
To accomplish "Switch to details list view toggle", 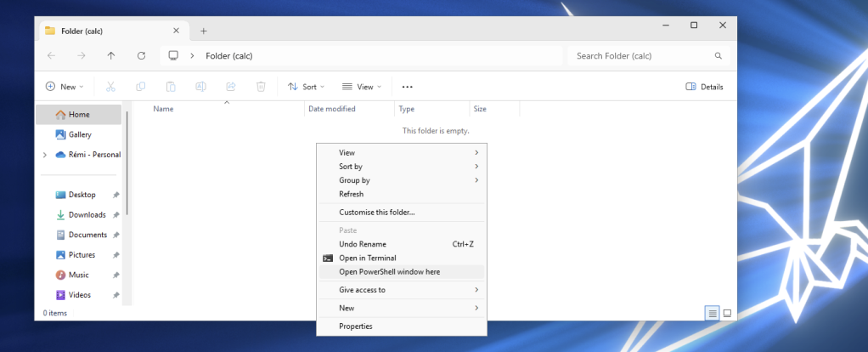I will [x=713, y=313].
